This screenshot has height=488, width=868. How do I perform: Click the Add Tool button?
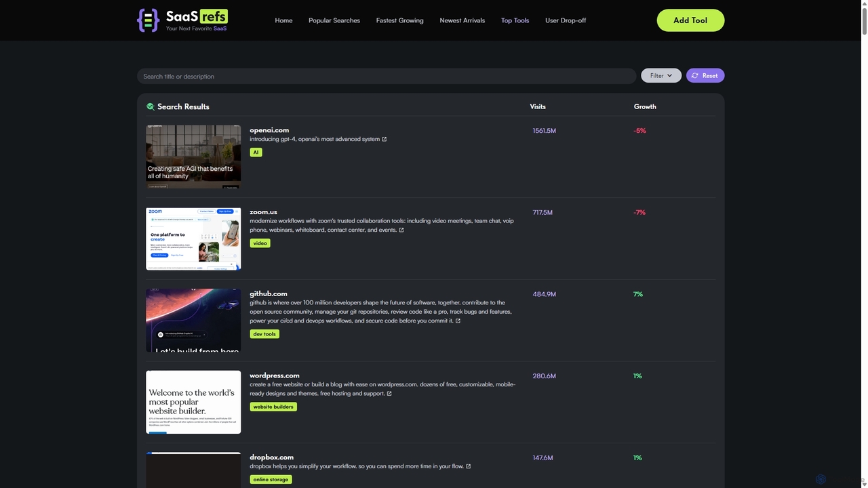click(x=690, y=20)
